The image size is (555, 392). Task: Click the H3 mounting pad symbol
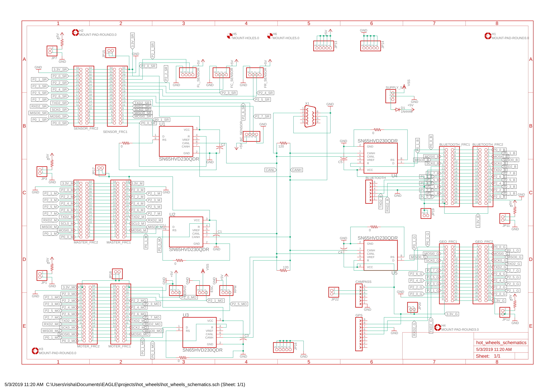pos(35,351)
